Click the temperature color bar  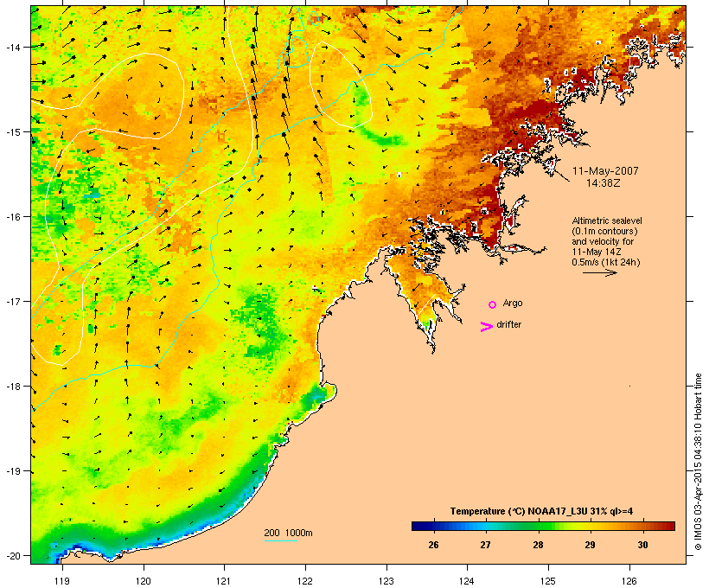click(543, 526)
